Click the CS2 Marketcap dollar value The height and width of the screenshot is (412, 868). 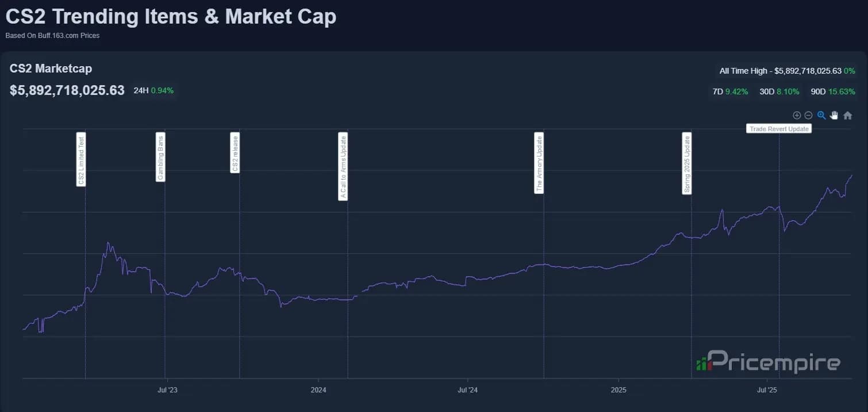67,90
